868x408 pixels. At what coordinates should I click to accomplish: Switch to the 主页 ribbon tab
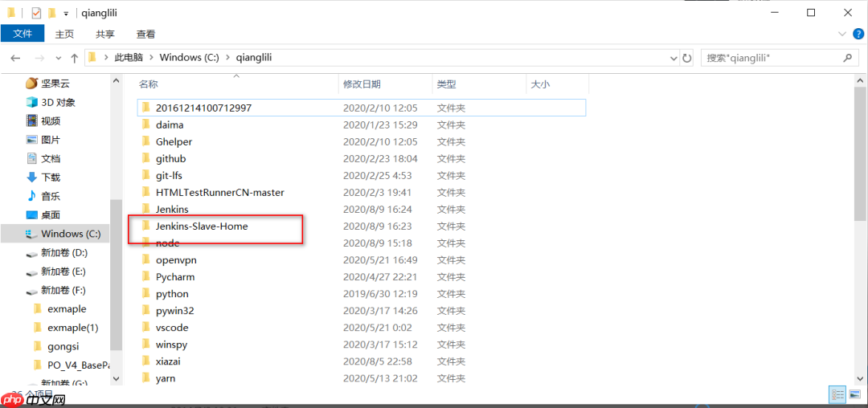click(x=64, y=34)
